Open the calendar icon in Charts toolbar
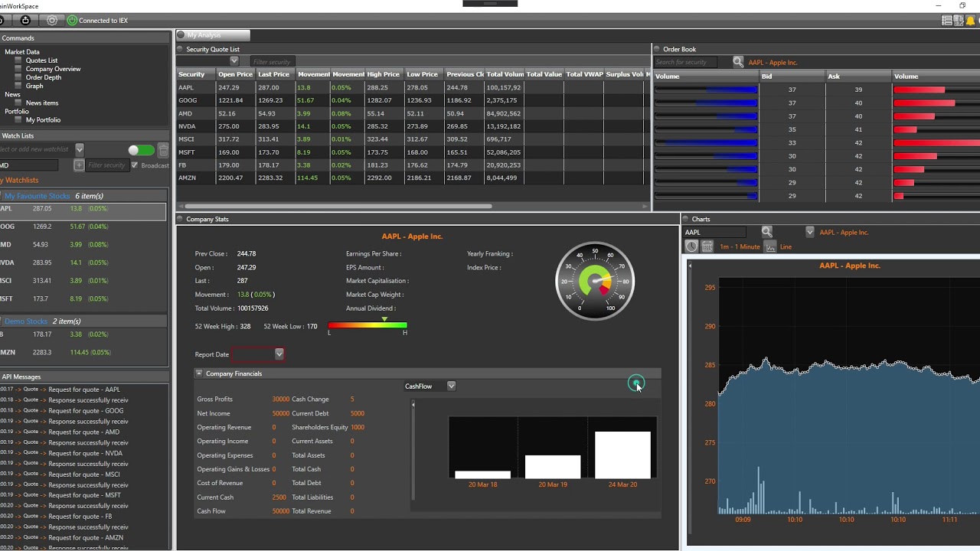Viewport: 980px width, 551px height. pyautogui.click(x=707, y=246)
